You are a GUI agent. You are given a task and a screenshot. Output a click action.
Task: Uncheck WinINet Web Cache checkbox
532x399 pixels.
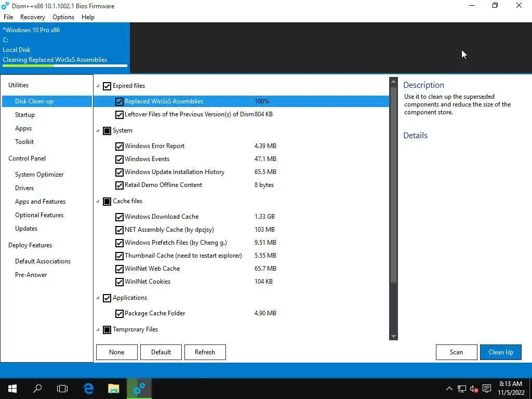[x=119, y=269]
